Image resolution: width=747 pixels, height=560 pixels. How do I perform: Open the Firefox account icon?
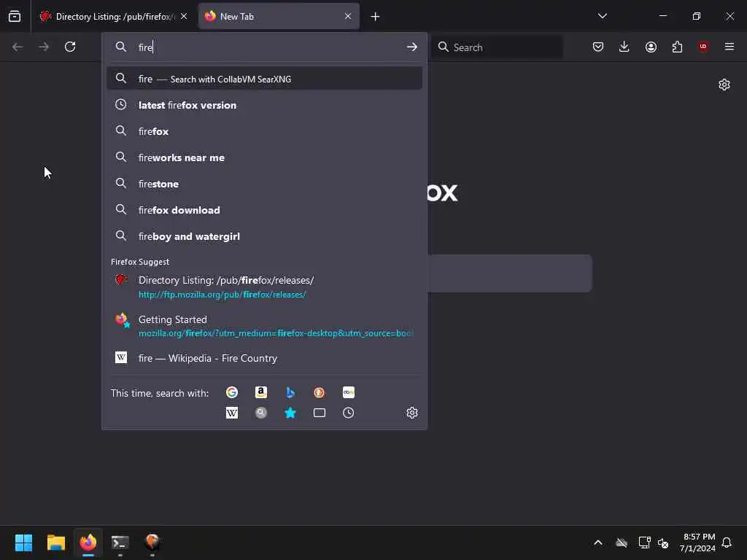(651, 47)
